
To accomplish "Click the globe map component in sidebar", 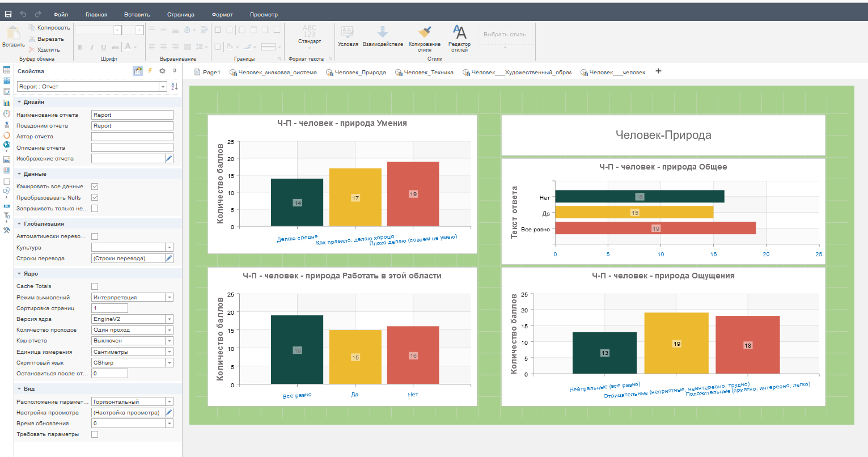I will (x=7, y=146).
